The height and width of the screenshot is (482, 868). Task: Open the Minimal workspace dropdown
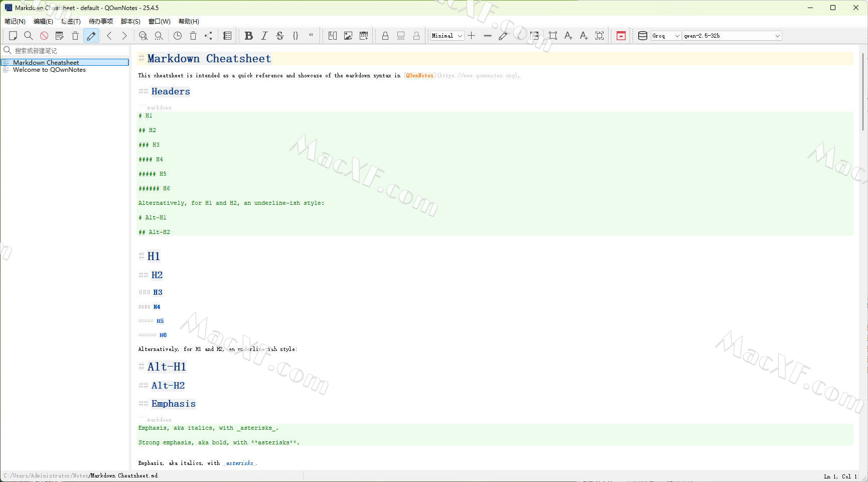pyautogui.click(x=447, y=36)
